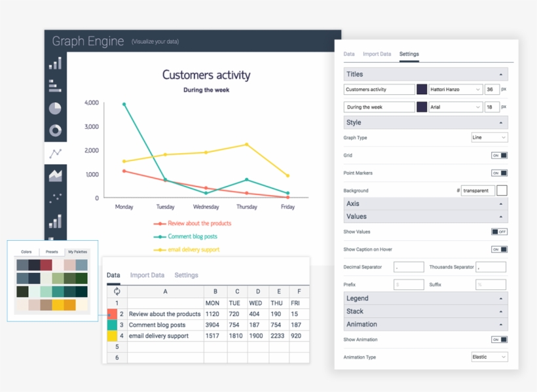
Task: Open the My Palettes tab
Action: pos(77,252)
